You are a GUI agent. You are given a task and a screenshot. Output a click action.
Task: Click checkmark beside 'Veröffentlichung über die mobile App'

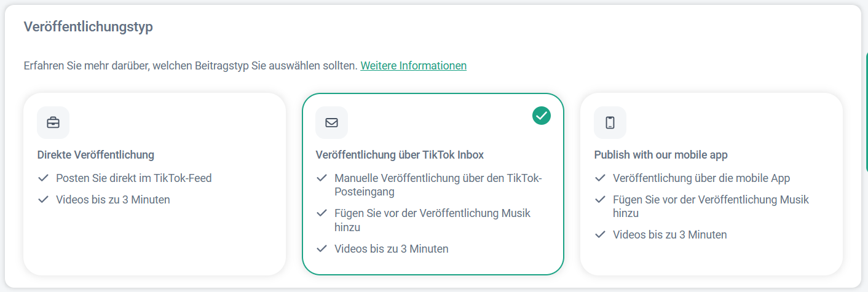tap(600, 178)
